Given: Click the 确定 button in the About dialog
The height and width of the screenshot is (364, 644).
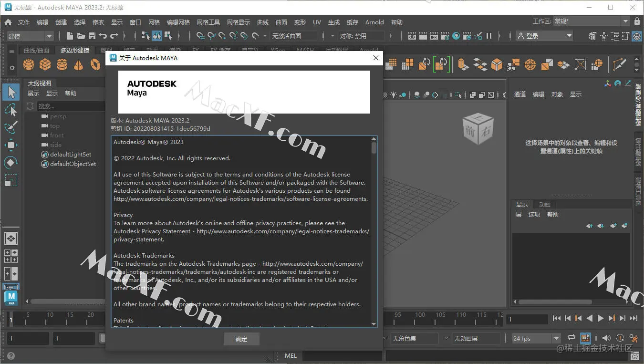Looking at the screenshot, I should pyautogui.click(x=241, y=339).
